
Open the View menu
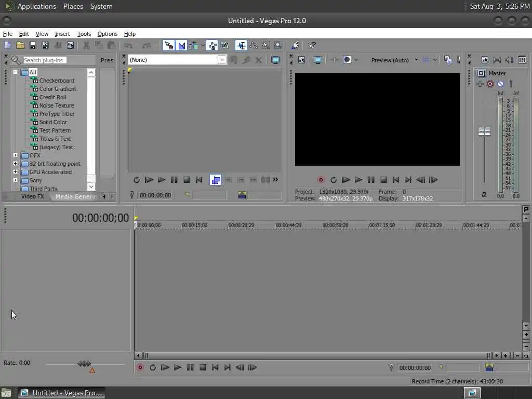[42, 34]
